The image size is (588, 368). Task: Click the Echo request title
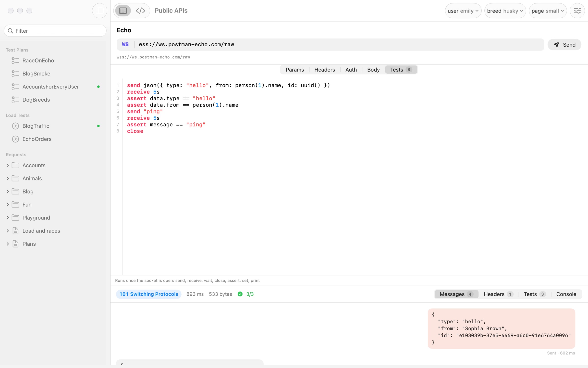click(124, 30)
